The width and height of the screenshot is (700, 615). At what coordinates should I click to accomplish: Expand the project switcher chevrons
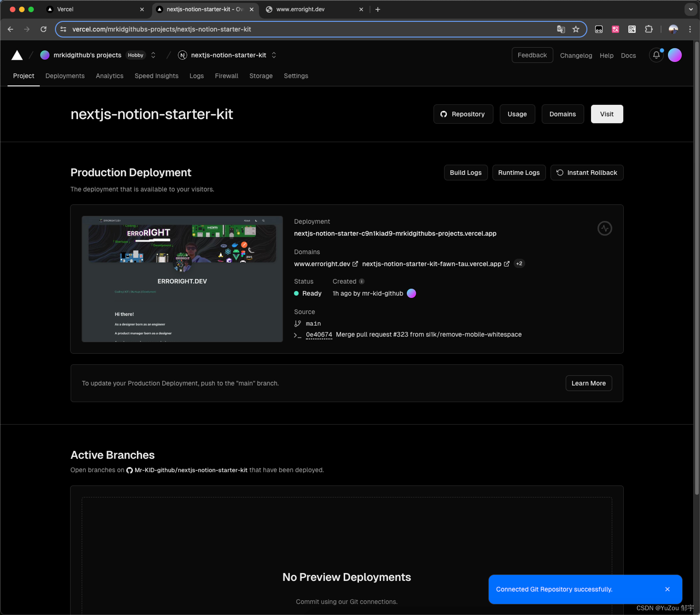[274, 55]
